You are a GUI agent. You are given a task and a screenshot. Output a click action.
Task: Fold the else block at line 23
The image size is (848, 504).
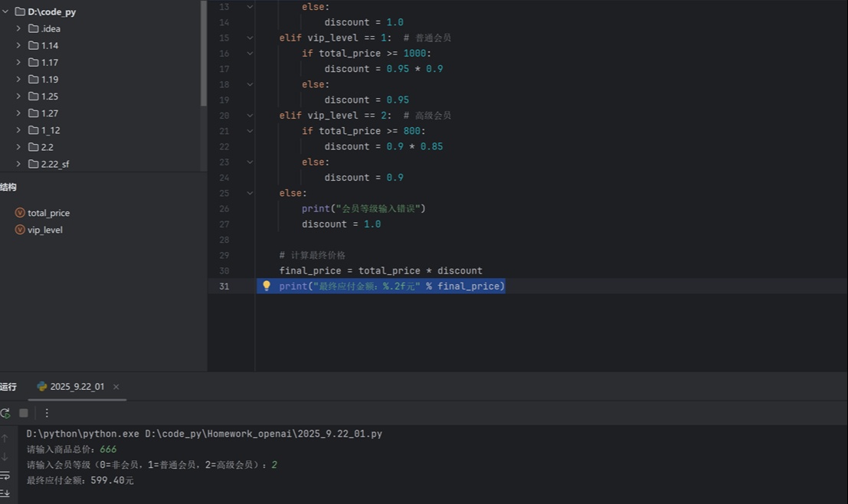pyautogui.click(x=250, y=162)
